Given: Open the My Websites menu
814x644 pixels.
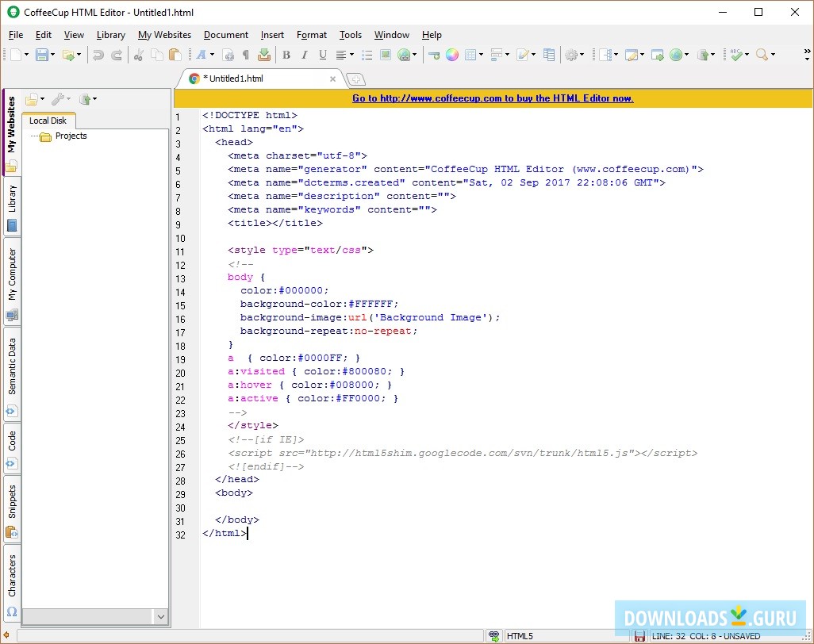Looking at the screenshot, I should [164, 35].
